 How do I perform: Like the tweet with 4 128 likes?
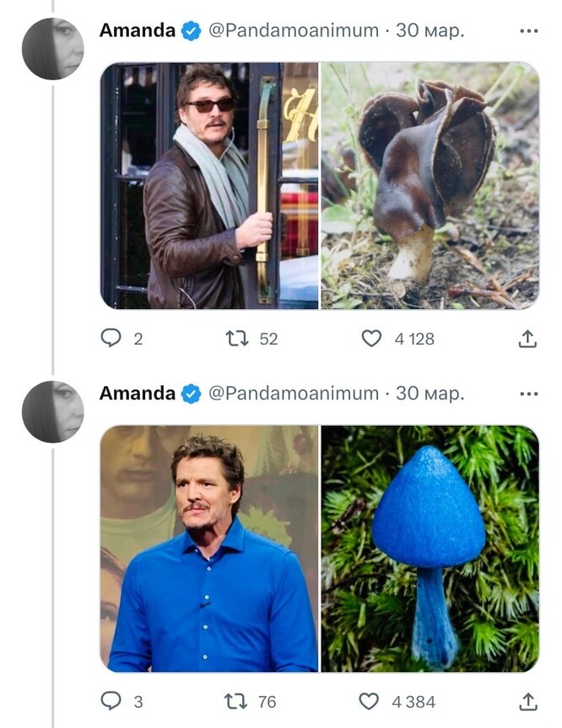pyautogui.click(x=371, y=339)
